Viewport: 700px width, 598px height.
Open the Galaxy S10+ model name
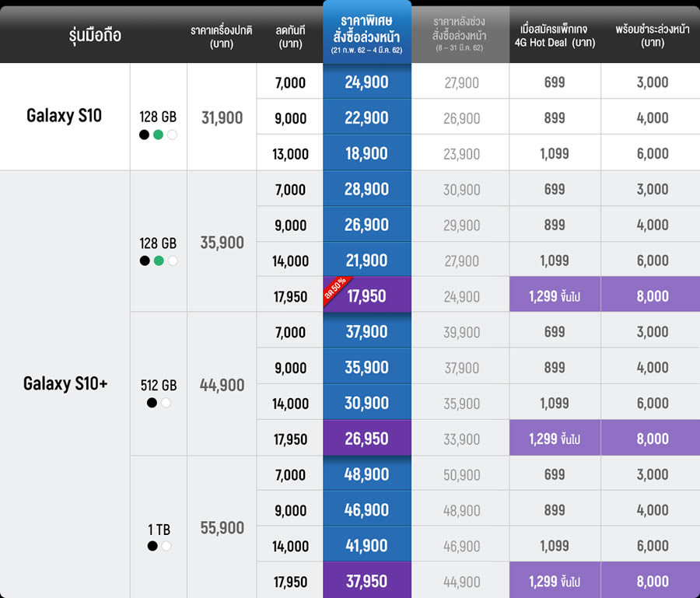[65, 383]
